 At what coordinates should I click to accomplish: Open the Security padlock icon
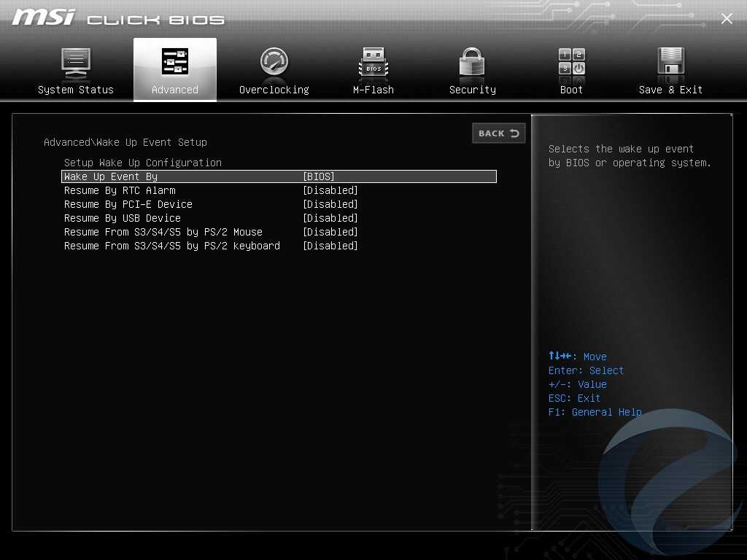tap(472, 63)
